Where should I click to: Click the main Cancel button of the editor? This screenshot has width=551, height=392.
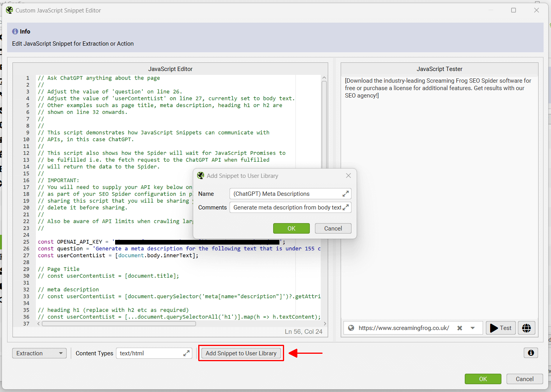(525, 379)
